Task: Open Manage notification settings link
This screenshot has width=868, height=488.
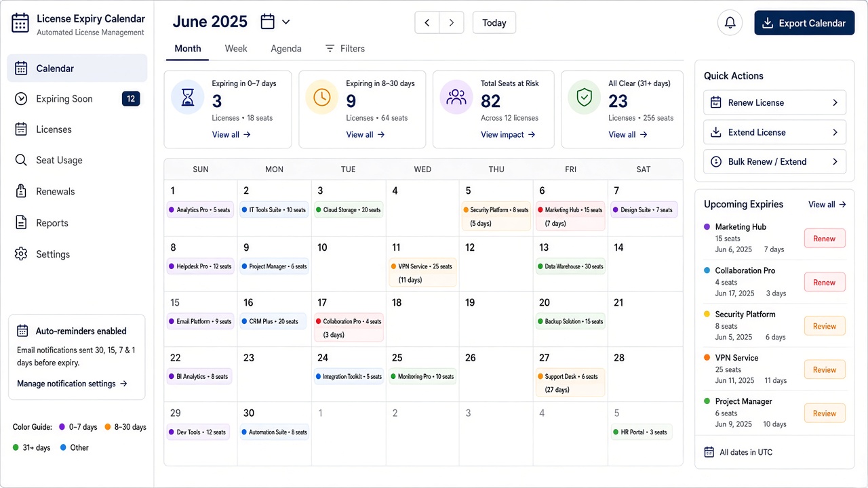Action: pos(72,384)
